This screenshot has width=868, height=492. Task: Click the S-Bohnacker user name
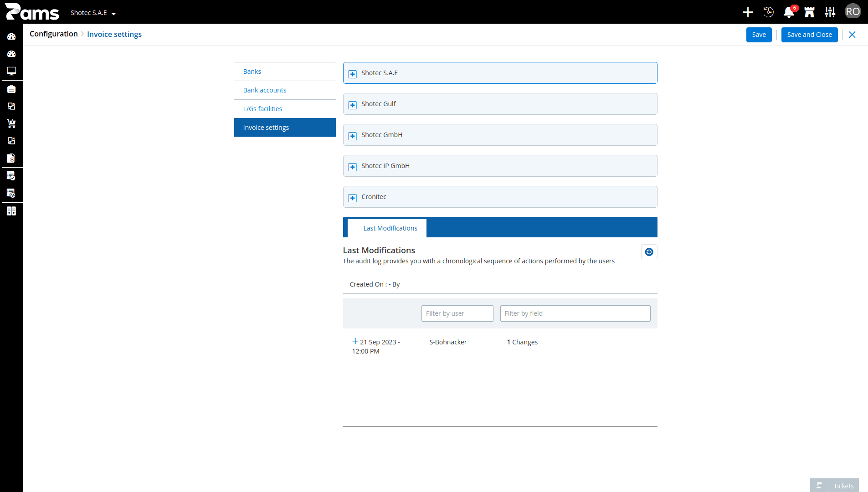448,342
